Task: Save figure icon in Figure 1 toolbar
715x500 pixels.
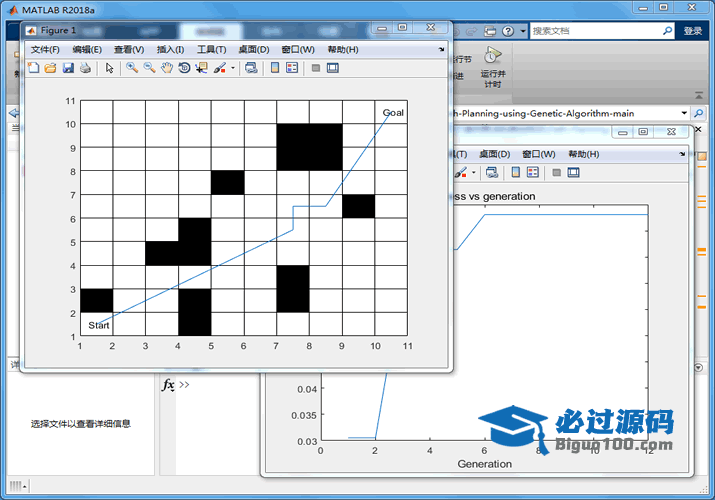Action: [68, 68]
